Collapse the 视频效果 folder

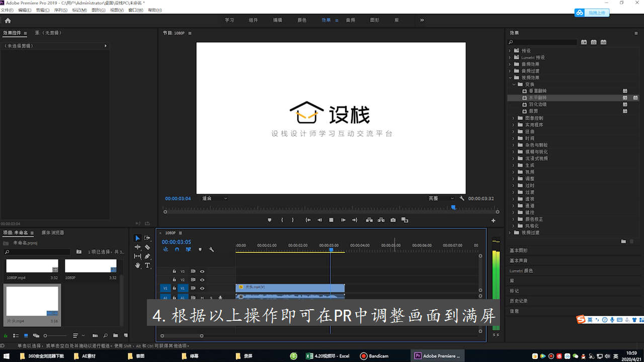click(x=510, y=78)
